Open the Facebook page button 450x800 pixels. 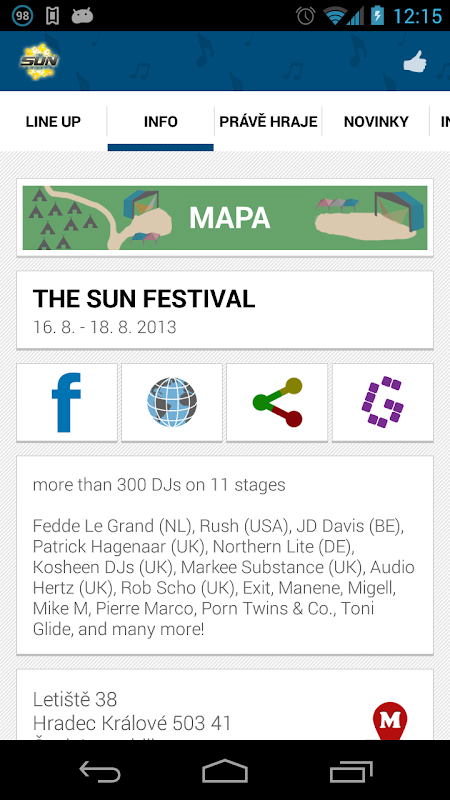[67, 402]
